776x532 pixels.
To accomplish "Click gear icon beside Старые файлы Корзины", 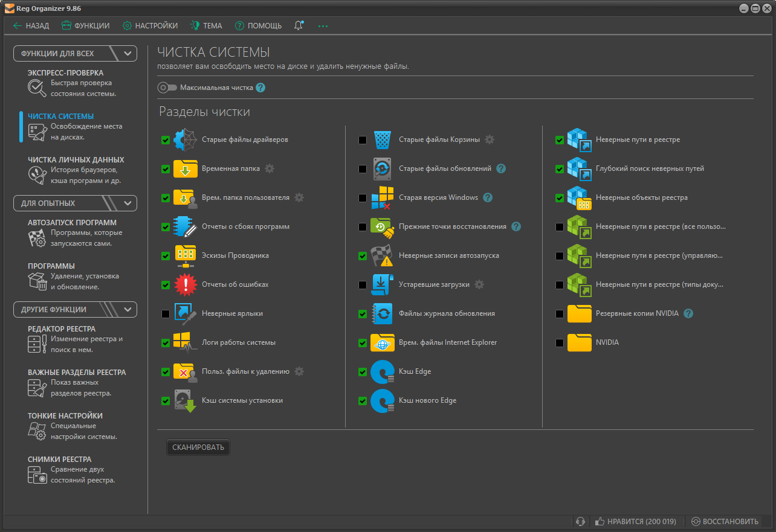I will pos(490,139).
